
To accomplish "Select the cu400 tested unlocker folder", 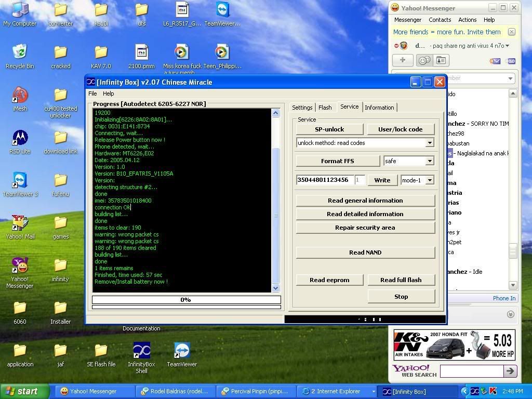I will point(60,103).
